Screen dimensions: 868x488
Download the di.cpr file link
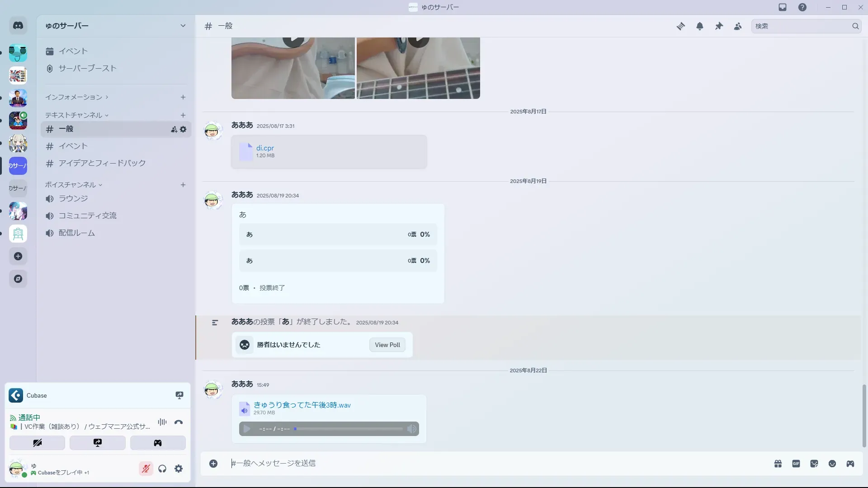coord(265,148)
